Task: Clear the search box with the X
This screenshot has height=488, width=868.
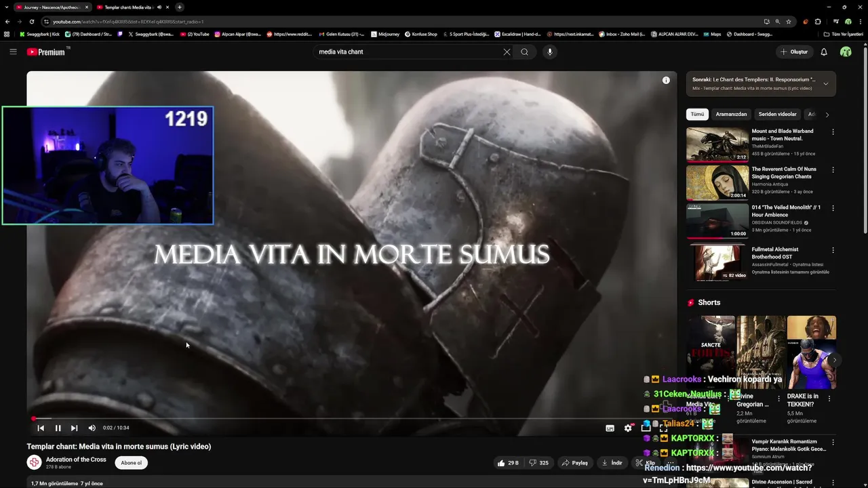Action: click(507, 52)
